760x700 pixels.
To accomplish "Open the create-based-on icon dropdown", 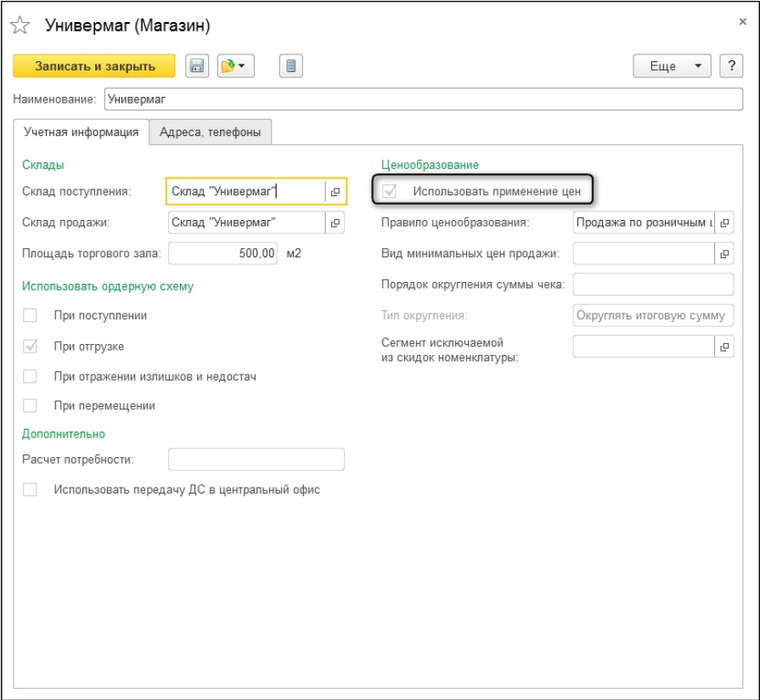I will pos(235,66).
